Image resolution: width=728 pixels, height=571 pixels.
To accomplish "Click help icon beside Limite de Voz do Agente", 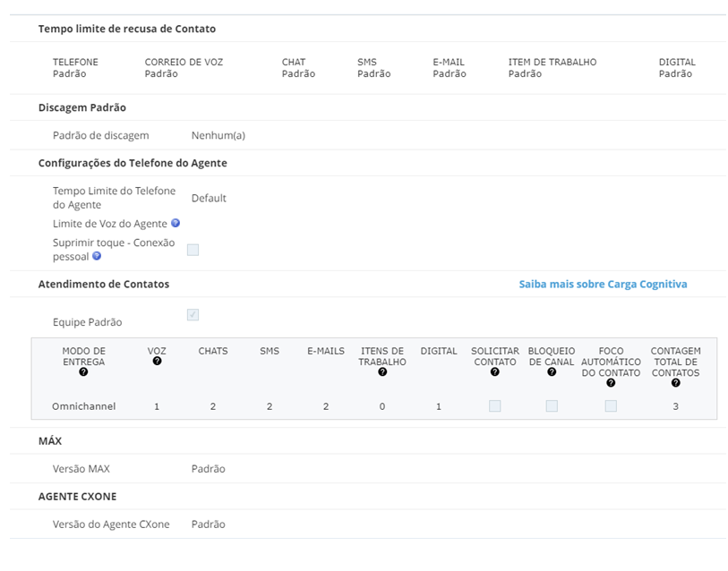I will coord(175,223).
